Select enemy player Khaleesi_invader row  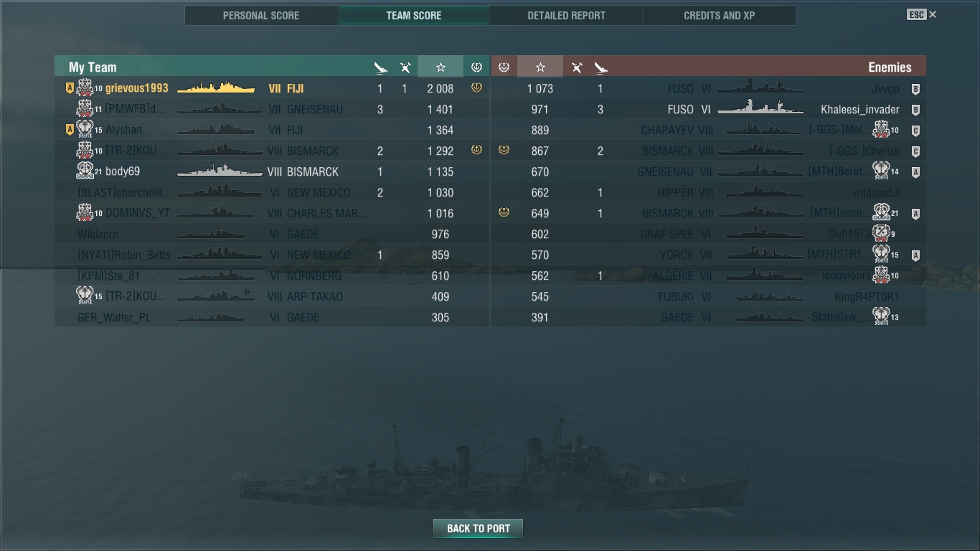pos(709,109)
